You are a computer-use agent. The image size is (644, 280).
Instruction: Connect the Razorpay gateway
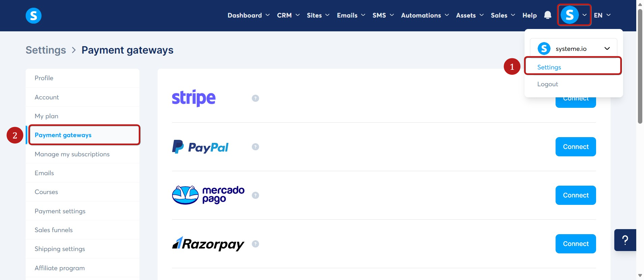tap(575, 244)
